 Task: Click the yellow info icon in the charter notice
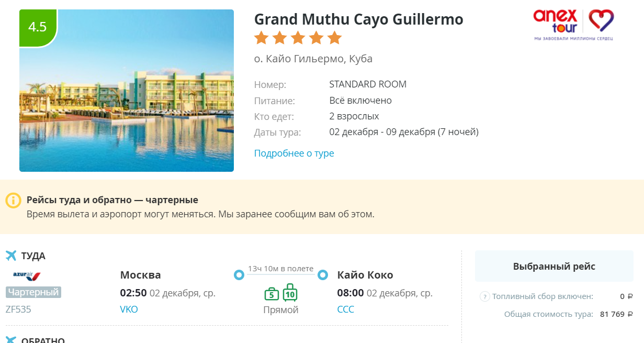pos(13,201)
